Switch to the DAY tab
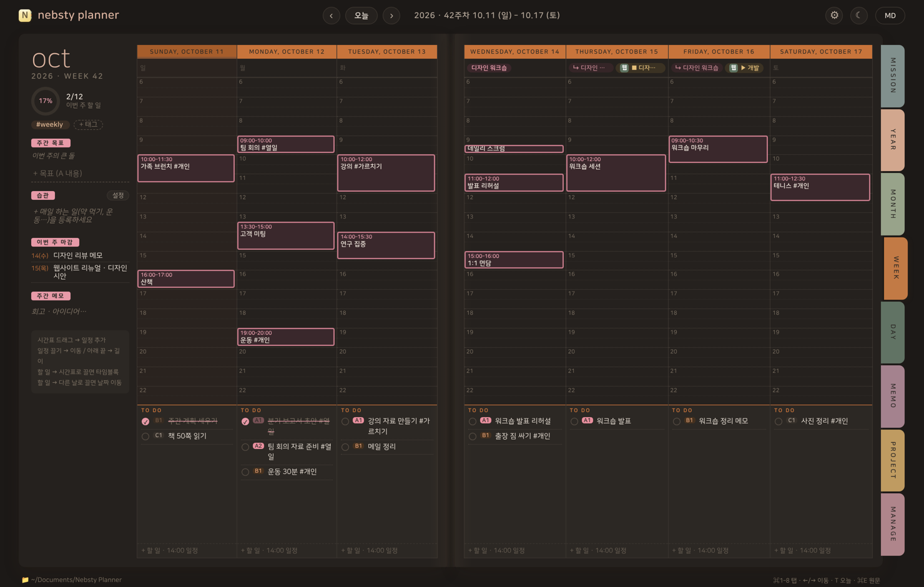 (x=893, y=332)
